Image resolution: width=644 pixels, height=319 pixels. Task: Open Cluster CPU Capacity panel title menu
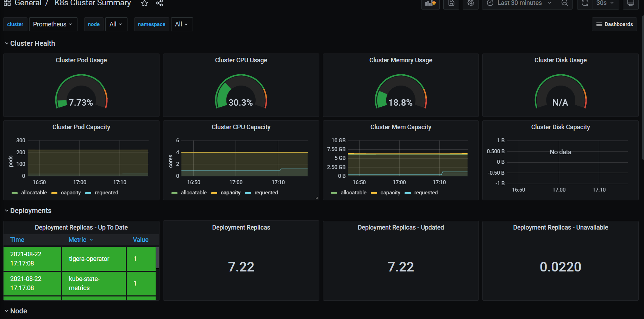[241, 127]
